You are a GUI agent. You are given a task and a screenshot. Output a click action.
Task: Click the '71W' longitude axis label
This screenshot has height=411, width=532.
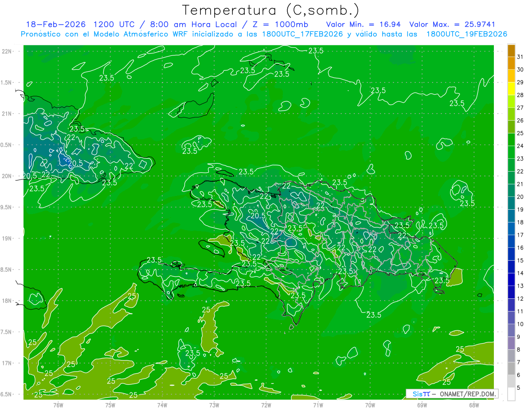click(318, 405)
